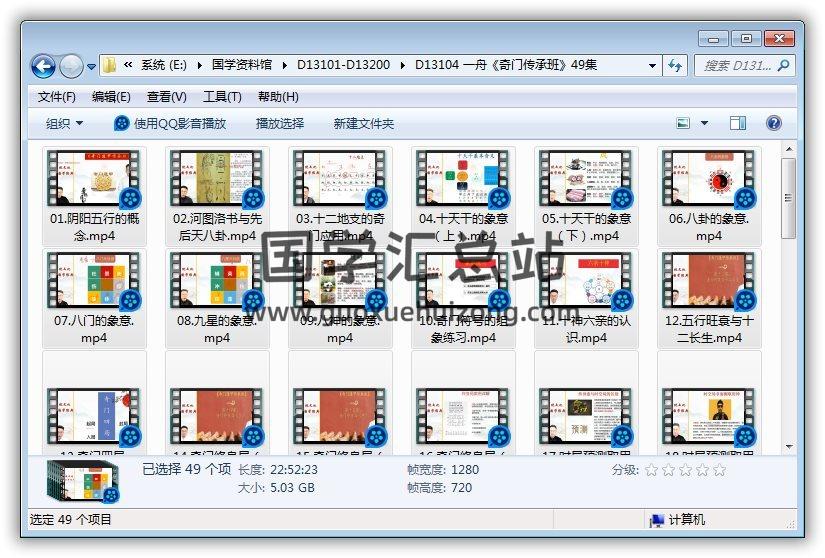This screenshot has width=825, height=558.
Task: Select 系统 (E:) in the address path
Action: point(164,65)
